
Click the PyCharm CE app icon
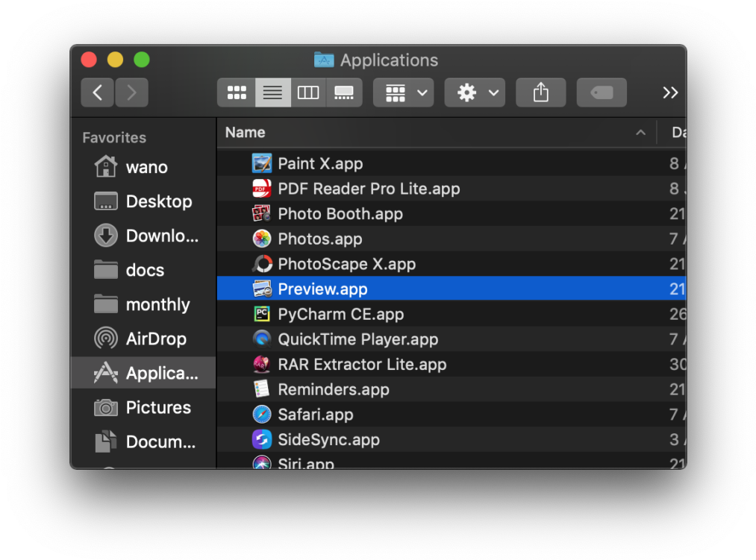pyautogui.click(x=262, y=314)
